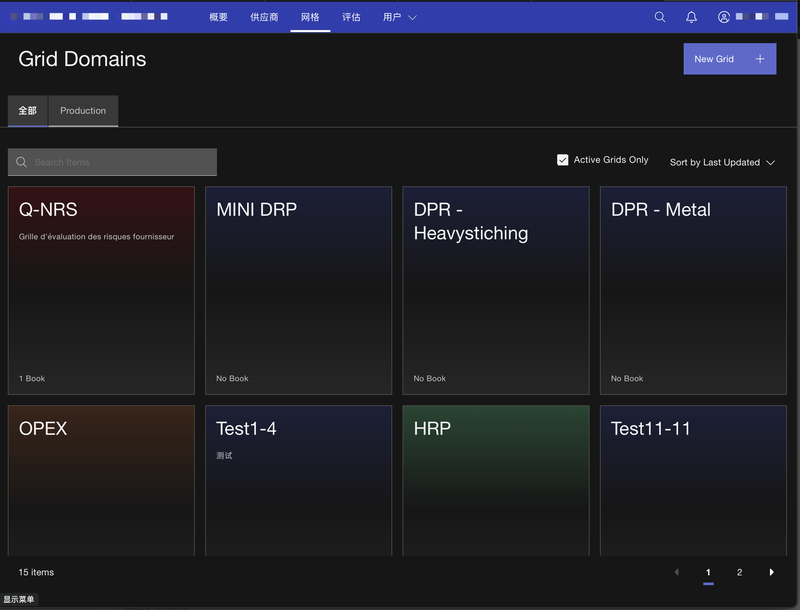Image resolution: width=800 pixels, height=610 pixels.
Task: Toggle Active Grids Only checkbox
Action: tap(562, 160)
